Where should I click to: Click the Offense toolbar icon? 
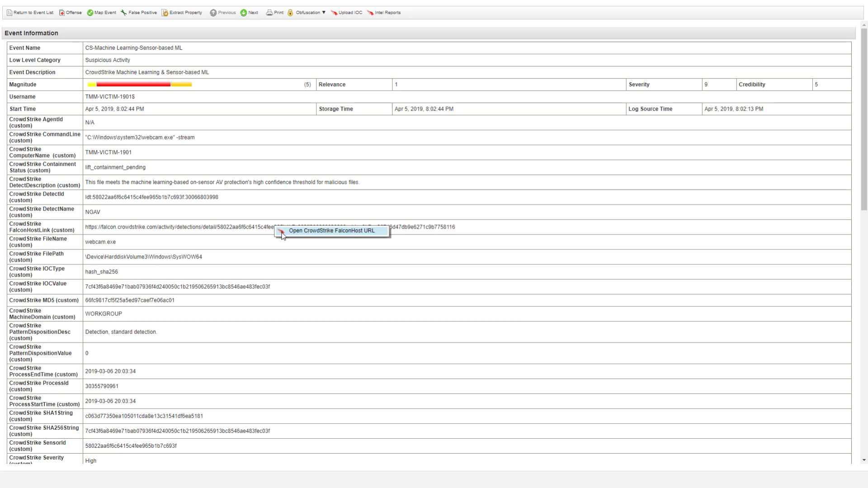pyautogui.click(x=62, y=13)
